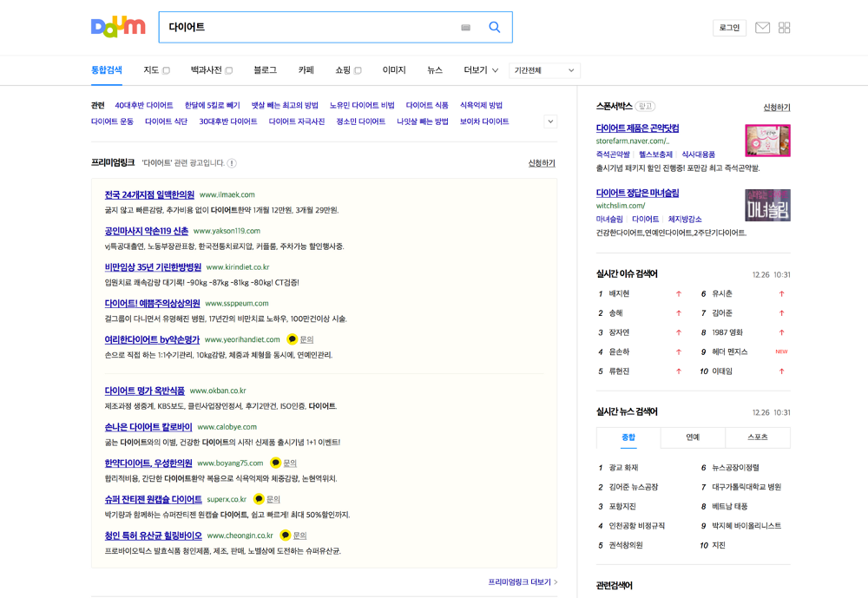Click news keyword 베트남 태풍
The width and height of the screenshot is (868, 598).
730,507
